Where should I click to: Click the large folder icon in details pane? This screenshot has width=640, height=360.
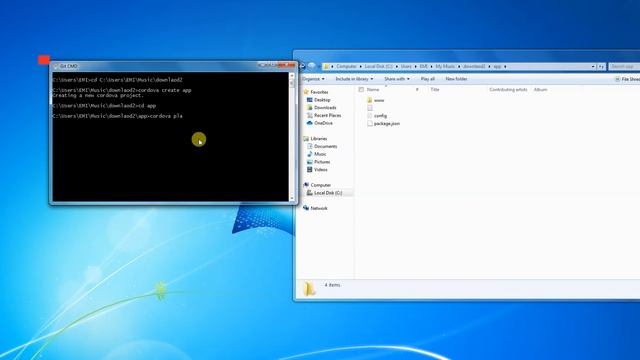[309, 288]
